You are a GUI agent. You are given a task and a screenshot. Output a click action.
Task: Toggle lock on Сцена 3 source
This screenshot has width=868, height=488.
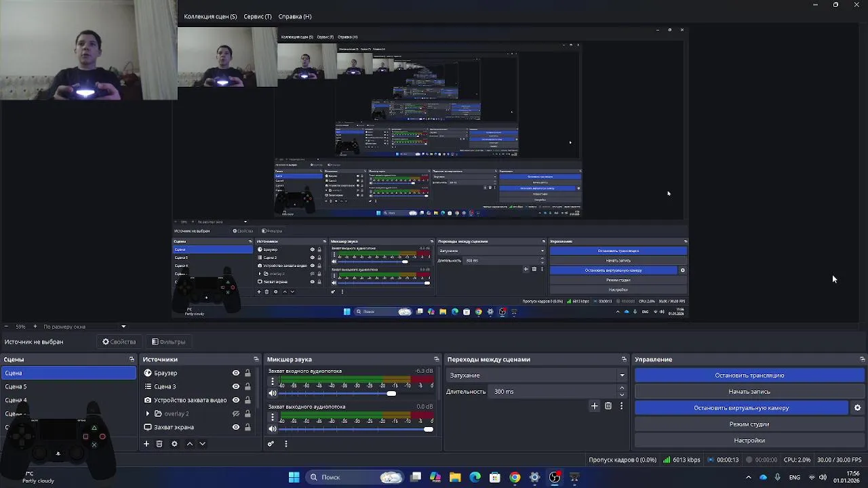248,386
